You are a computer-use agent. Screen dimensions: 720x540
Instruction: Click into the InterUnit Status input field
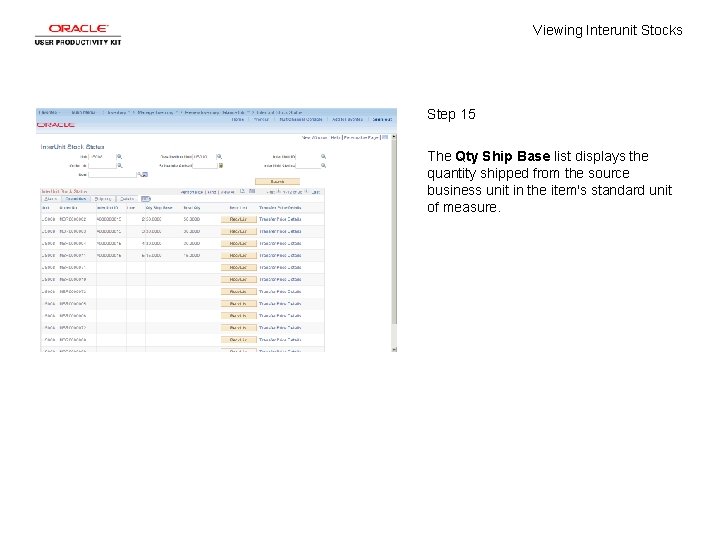[x=308, y=165]
